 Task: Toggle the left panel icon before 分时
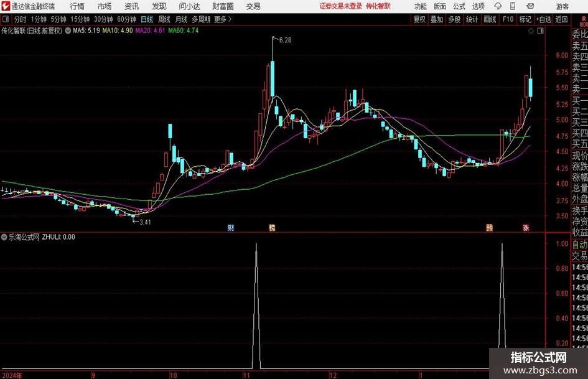[x=6, y=19]
